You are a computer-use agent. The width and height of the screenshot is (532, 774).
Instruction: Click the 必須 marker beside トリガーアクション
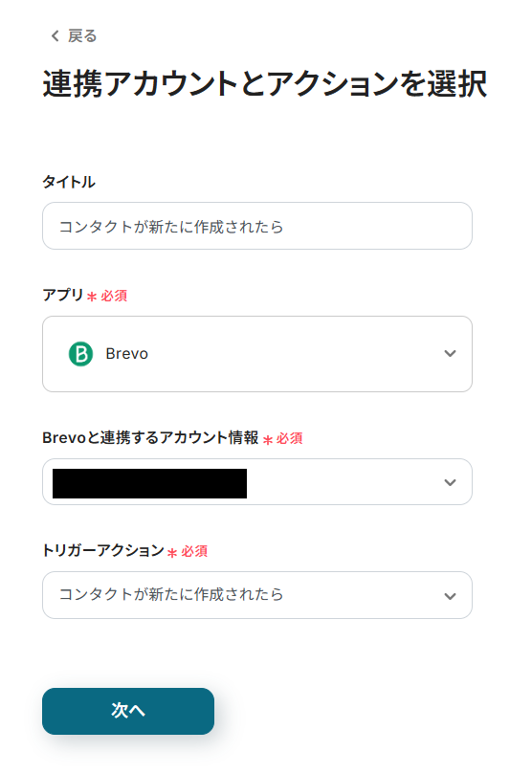(194, 551)
